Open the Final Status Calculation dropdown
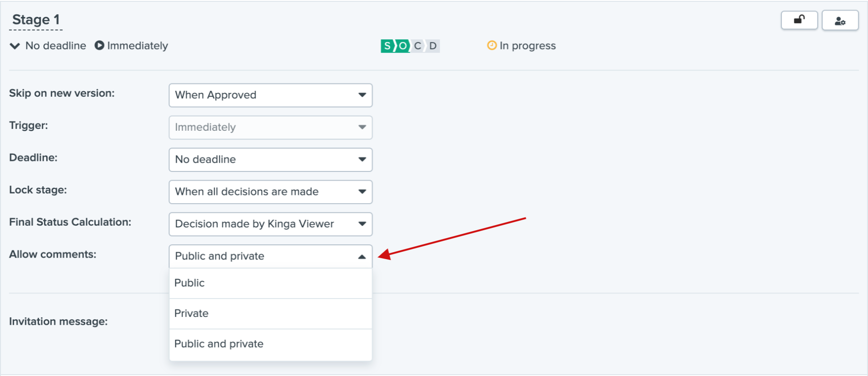This screenshot has width=868, height=376. [270, 224]
